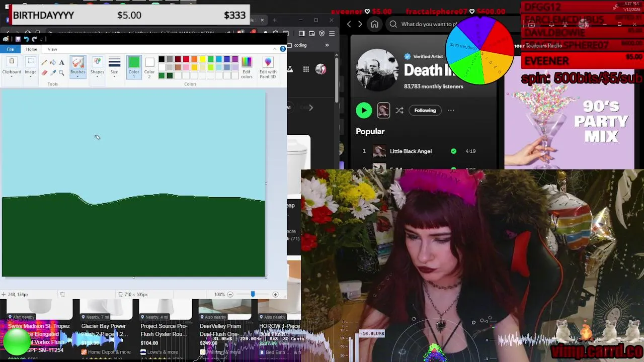Screen dimensions: 644x362
Task: Toggle shuffle in Spotify
Action: 399,111
